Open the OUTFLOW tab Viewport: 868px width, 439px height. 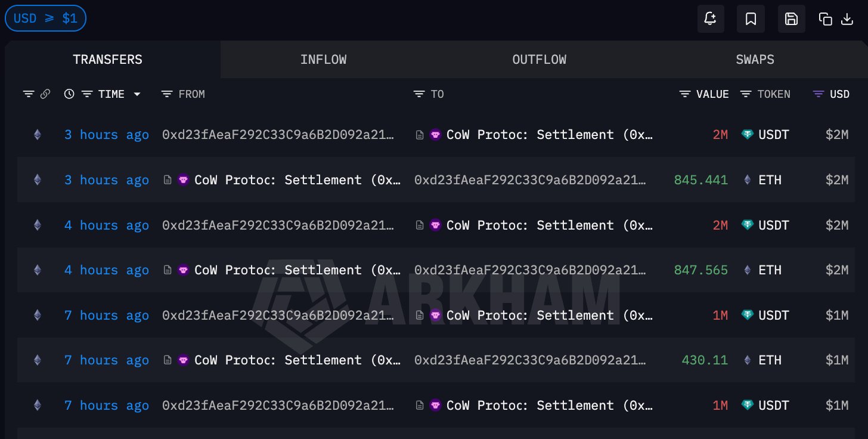click(x=539, y=60)
